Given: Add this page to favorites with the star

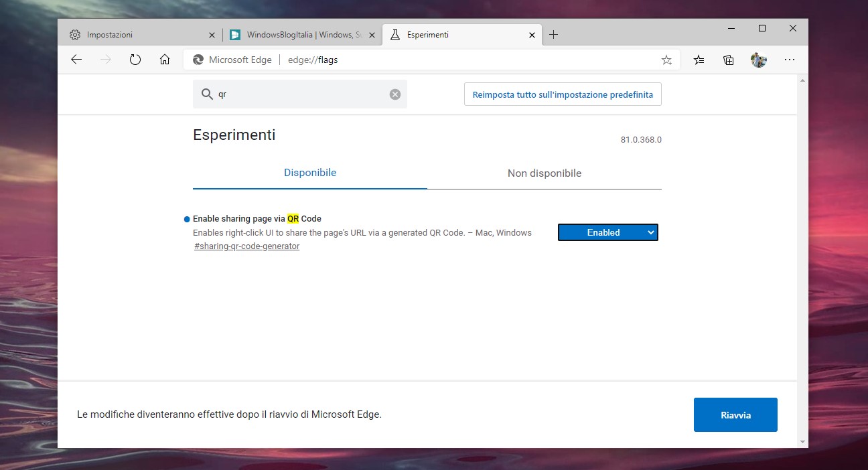Looking at the screenshot, I should tap(666, 60).
